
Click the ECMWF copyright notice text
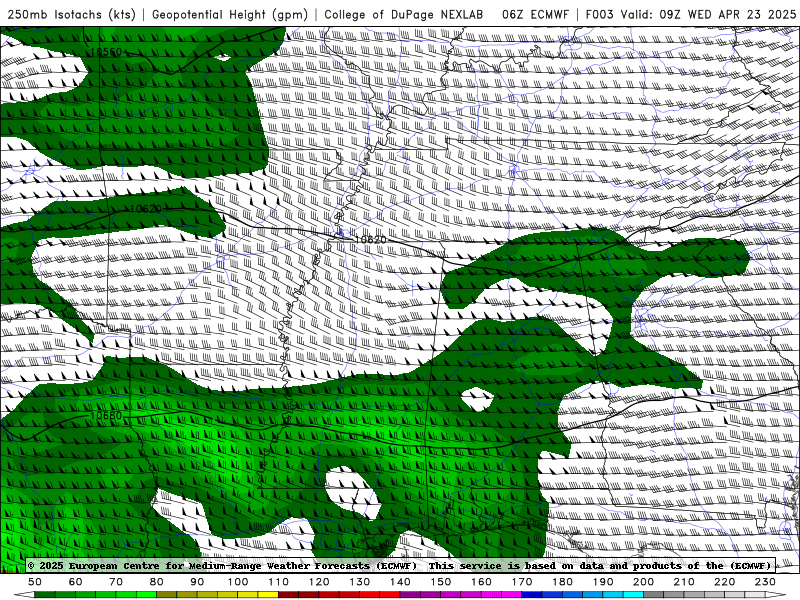[x=222, y=566]
